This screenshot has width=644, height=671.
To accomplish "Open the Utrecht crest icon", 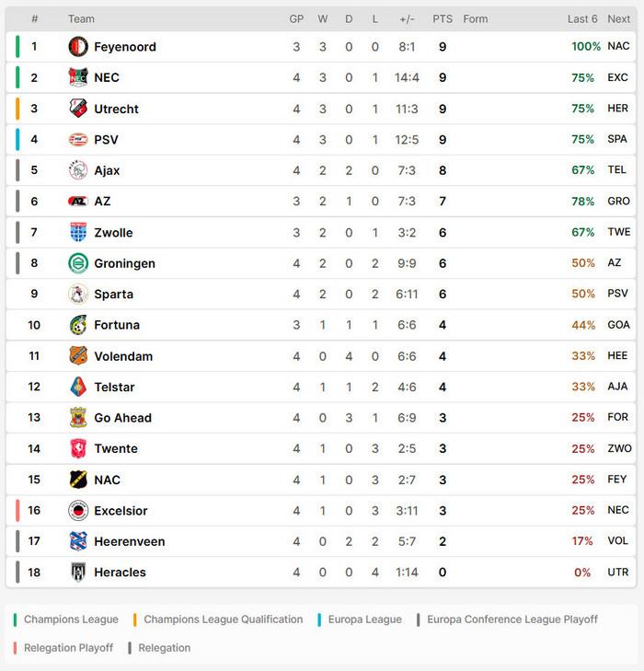I will [78, 109].
